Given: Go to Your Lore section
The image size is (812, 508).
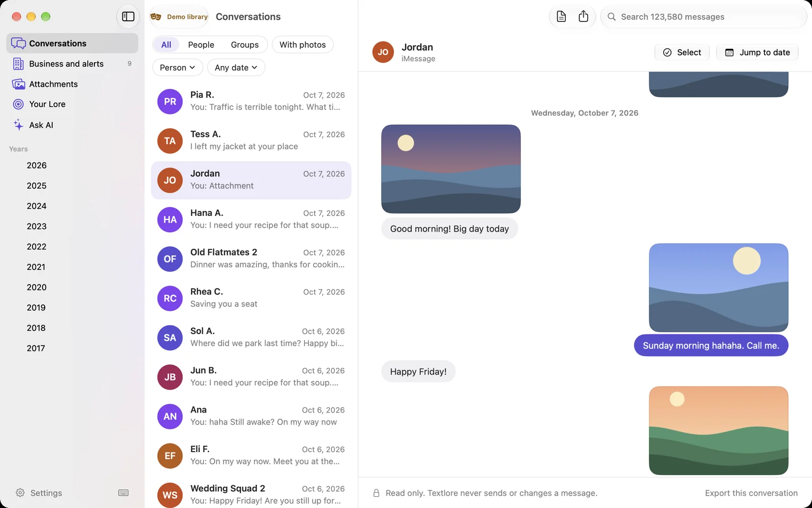Looking at the screenshot, I should [72, 104].
